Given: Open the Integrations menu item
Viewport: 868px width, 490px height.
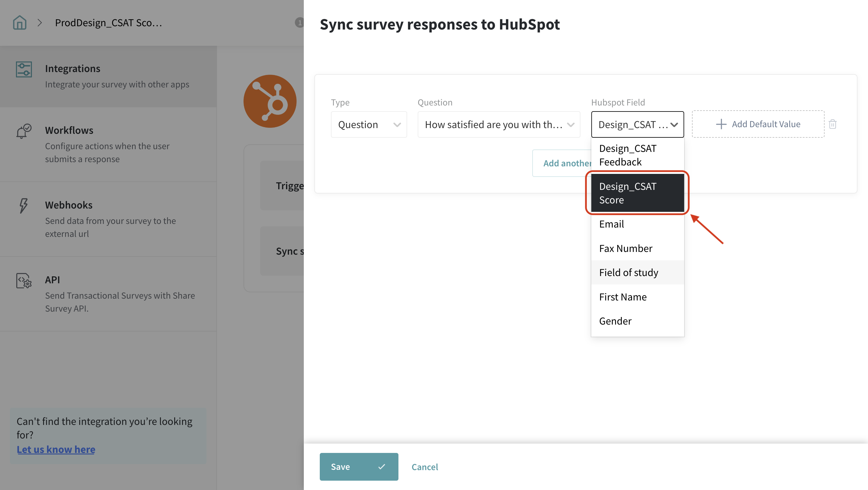Looking at the screenshot, I should coord(108,77).
